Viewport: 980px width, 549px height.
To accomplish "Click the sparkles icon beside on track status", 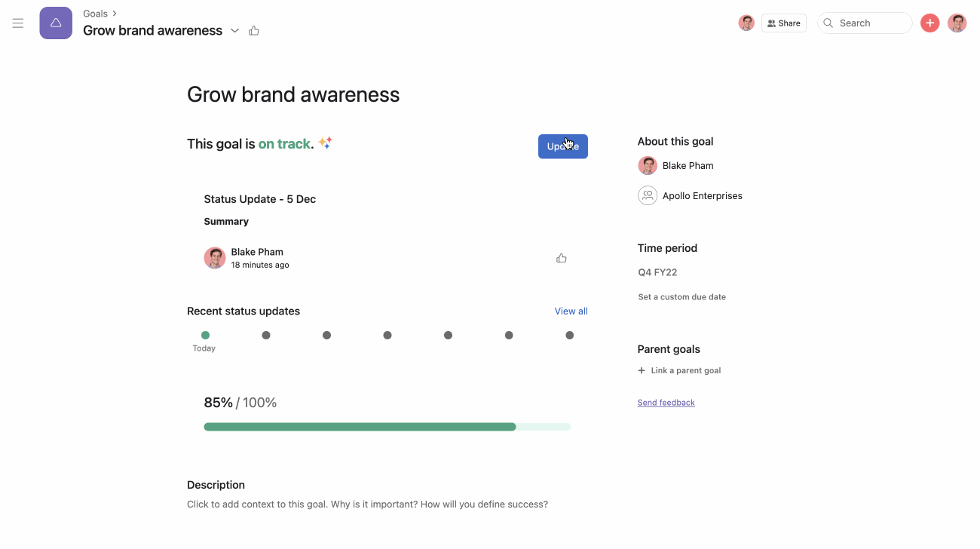I will tap(325, 142).
